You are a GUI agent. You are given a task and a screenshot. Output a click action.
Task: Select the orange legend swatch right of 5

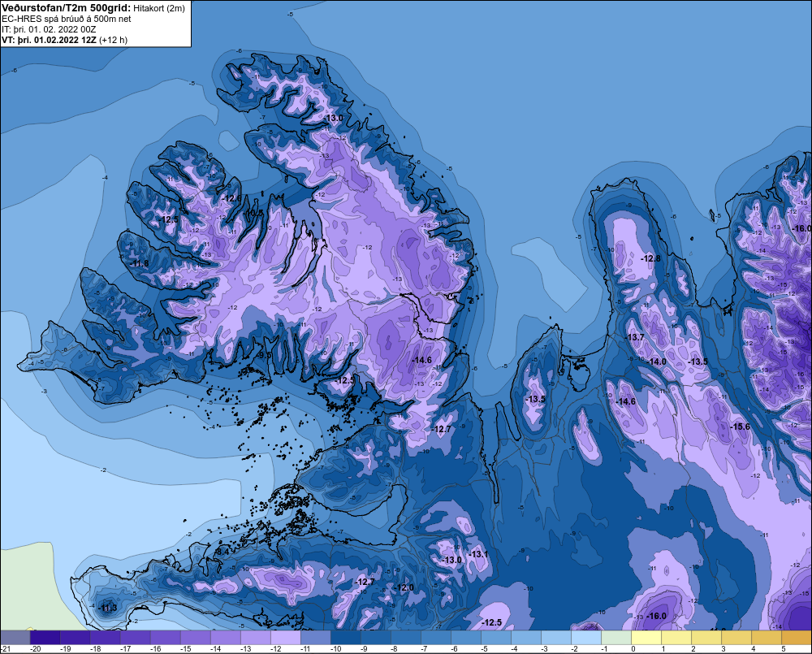pyautogui.click(x=797, y=637)
